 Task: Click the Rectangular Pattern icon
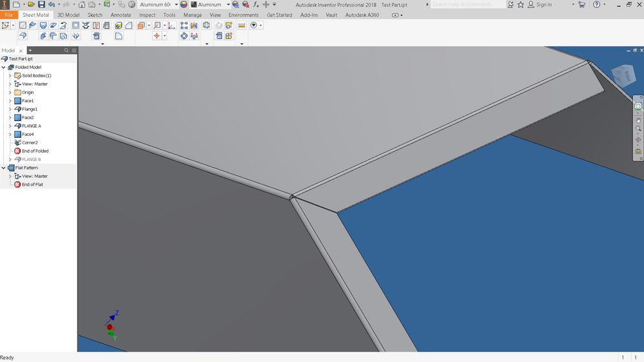184,26
